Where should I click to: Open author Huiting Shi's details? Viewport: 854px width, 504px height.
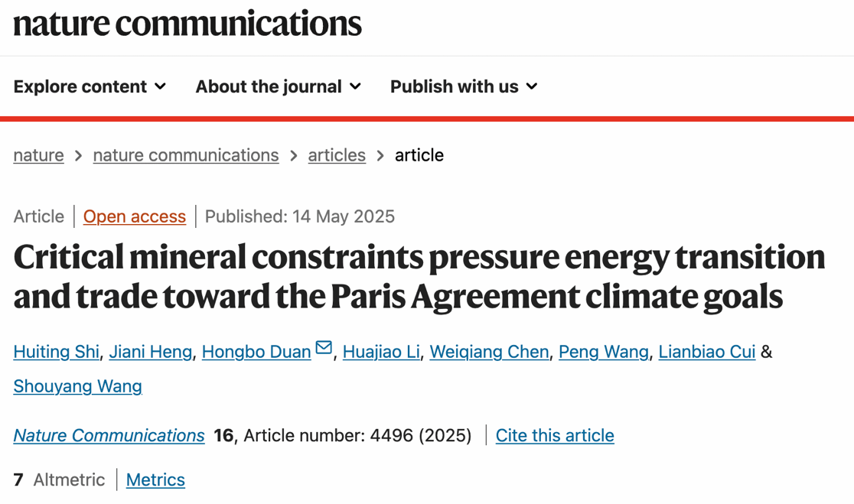tap(56, 352)
